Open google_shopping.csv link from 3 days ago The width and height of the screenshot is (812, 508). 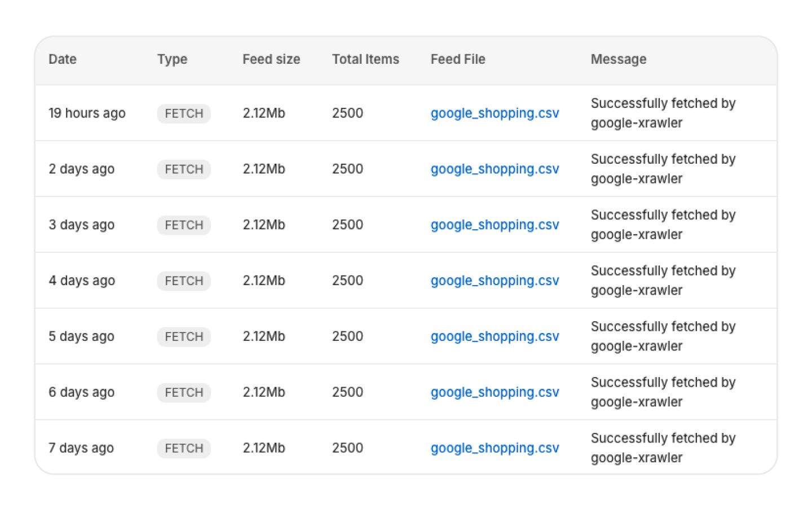(495, 225)
